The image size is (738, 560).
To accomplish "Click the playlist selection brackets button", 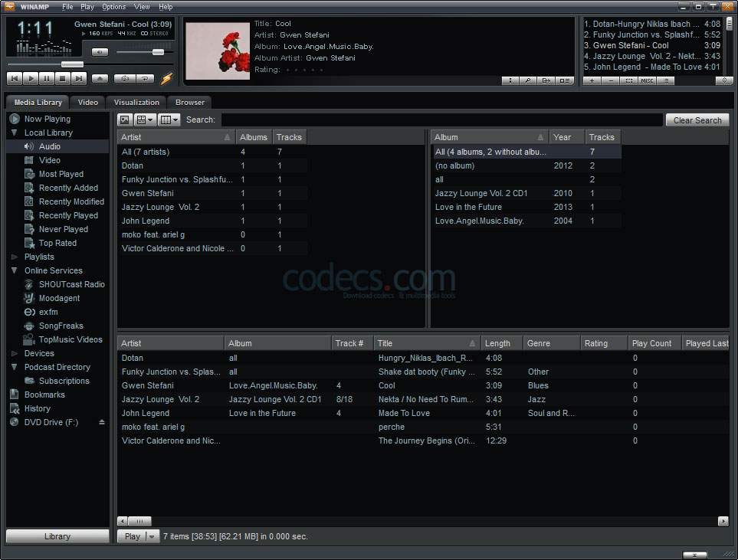I will [x=629, y=81].
